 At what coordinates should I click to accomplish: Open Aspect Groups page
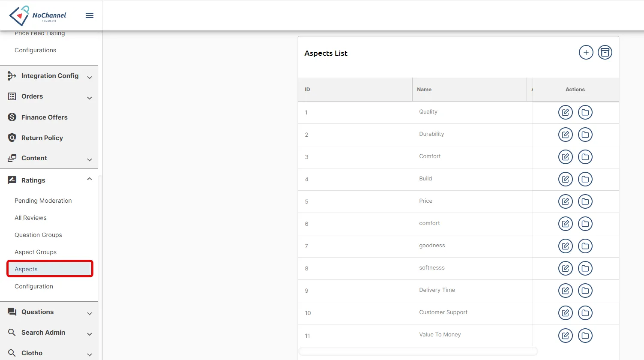click(x=36, y=252)
